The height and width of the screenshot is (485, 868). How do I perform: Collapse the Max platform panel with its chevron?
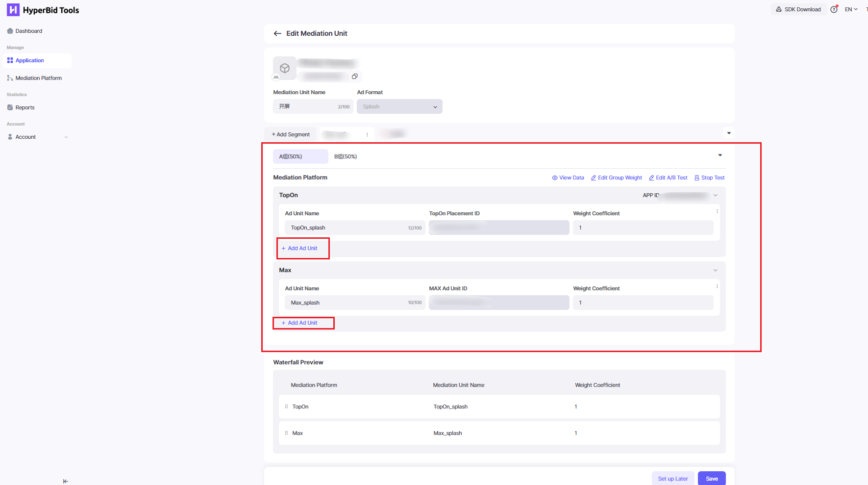715,270
